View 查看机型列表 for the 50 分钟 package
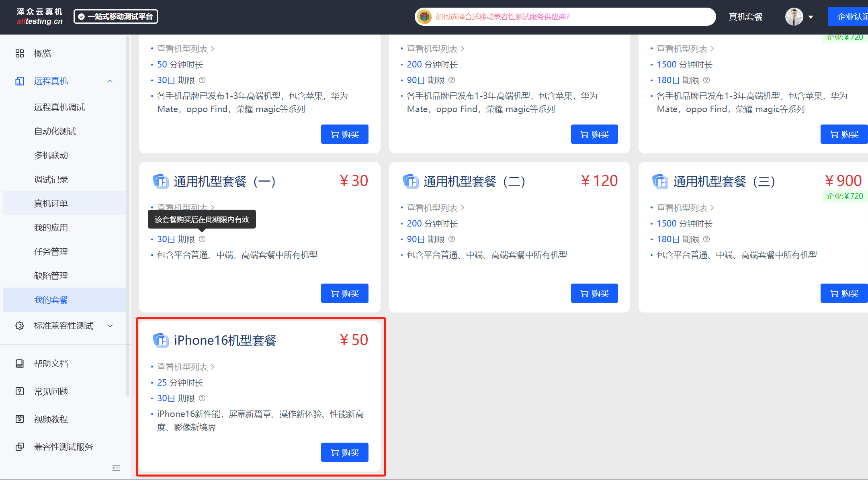Viewport: 868px width, 480px height. pyautogui.click(x=186, y=49)
